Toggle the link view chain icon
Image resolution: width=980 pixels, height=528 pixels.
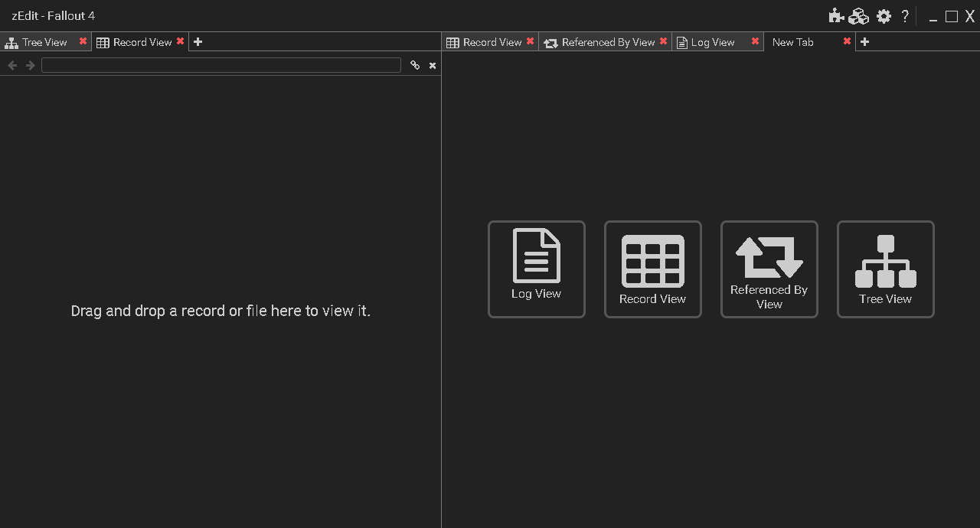coord(415,66)
